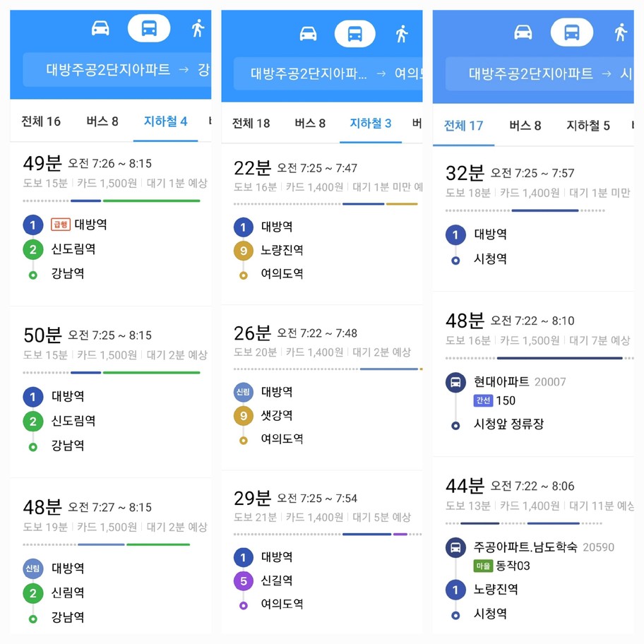Tap line 9 badge beside 노량진역
The image size is (644, 644).
point(244,251)
